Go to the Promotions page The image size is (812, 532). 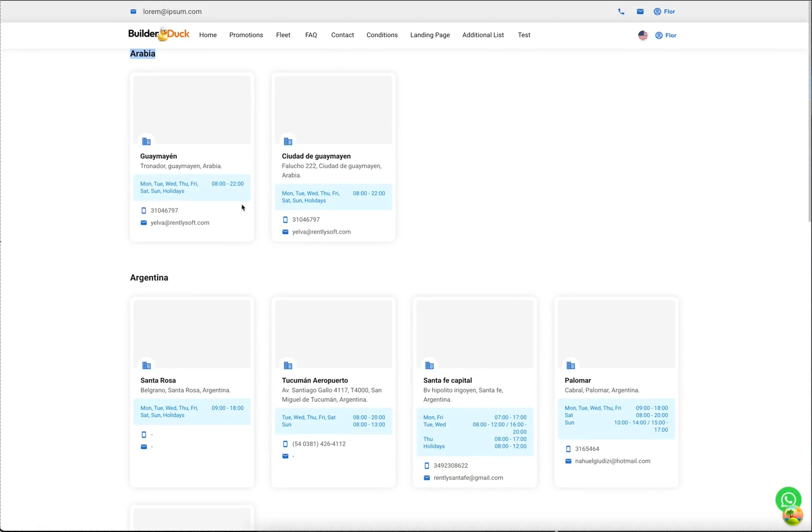[x=246, y=35]
